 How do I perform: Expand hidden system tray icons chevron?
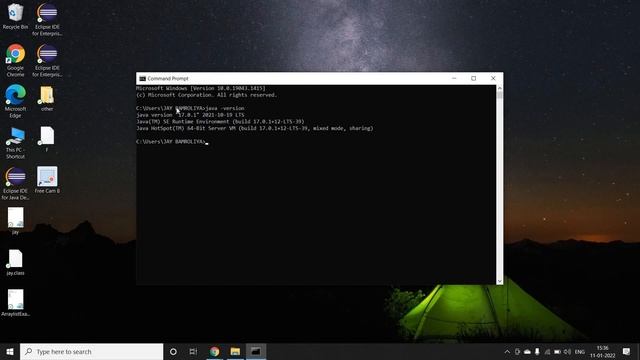coord(507,352)
